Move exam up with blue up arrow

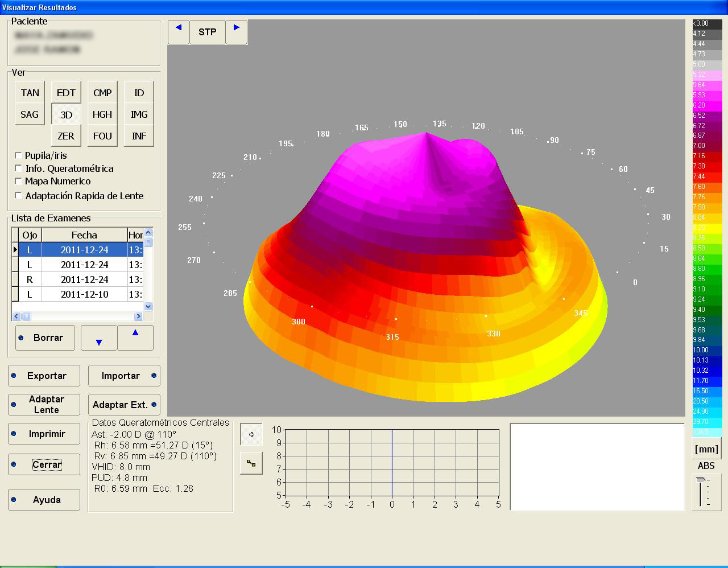135,338
